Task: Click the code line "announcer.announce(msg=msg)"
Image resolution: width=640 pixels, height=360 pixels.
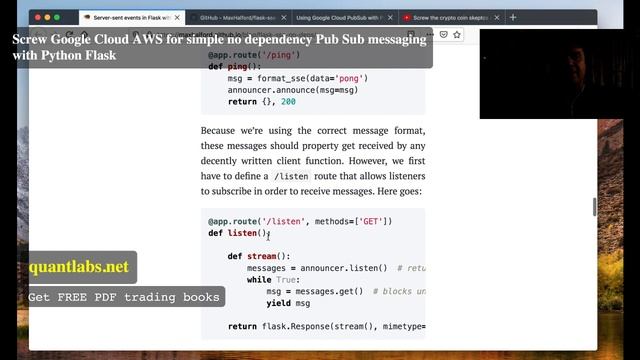Action: pos(293,90)
